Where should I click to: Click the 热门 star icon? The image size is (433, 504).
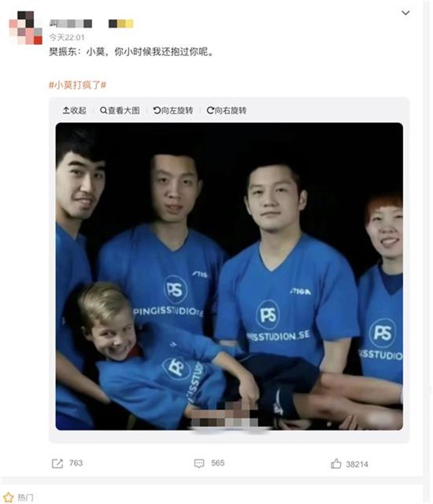[8, 498]
